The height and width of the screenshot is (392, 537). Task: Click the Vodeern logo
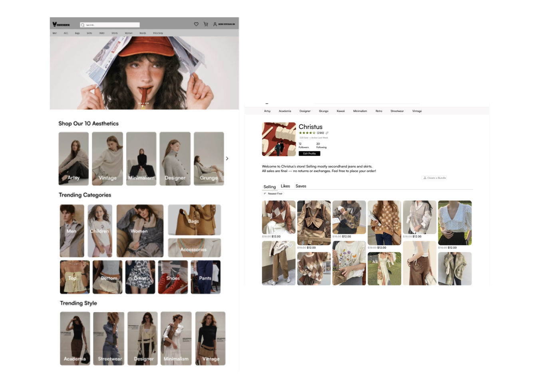(61, 24)
